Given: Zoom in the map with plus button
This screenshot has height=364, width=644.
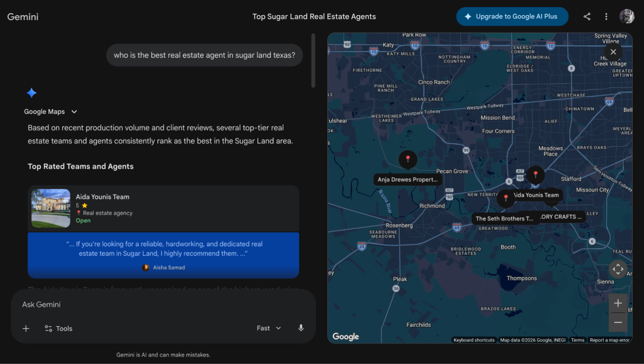Looking at the screenshot, I should 618,303.
